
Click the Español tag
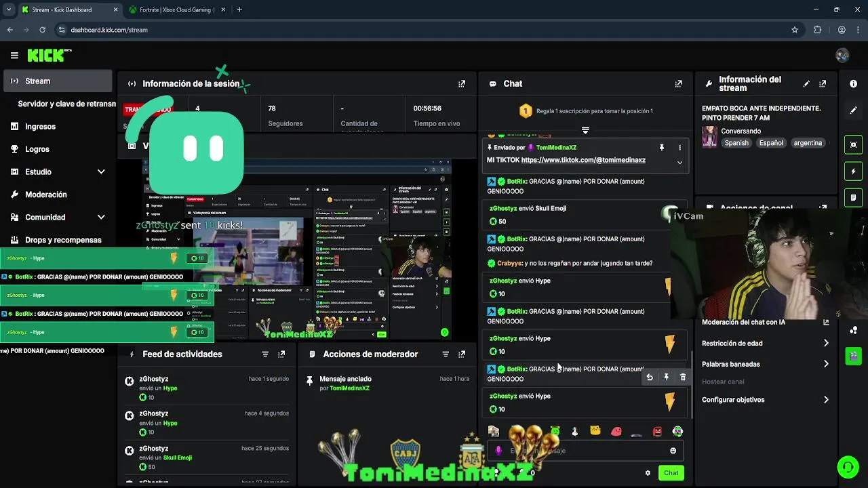(x=771, y=143)
